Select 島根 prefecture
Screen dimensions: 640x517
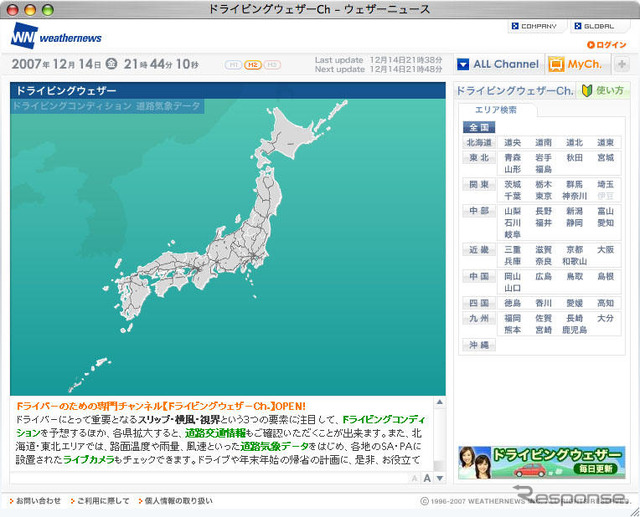605,276
